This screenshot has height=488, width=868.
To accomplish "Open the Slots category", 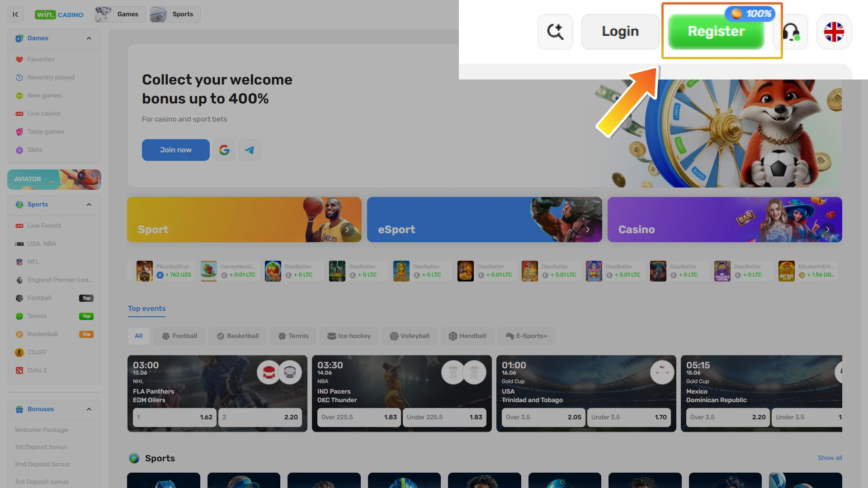I will (34, 150).
